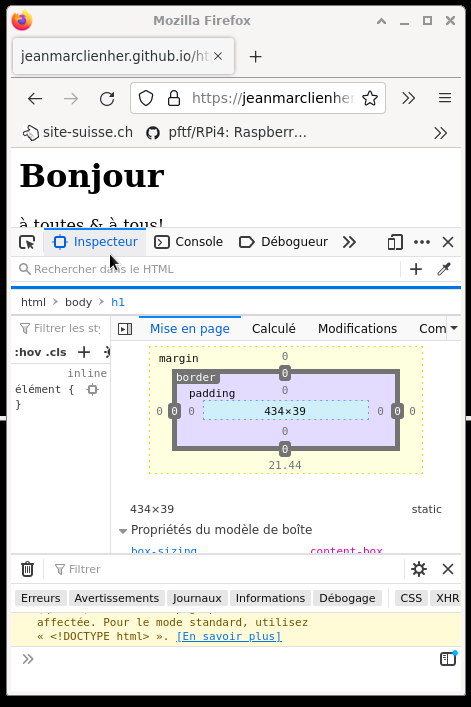Open console settings gear icon
This screenshot has height=707, width=471.
pos(419,569)
